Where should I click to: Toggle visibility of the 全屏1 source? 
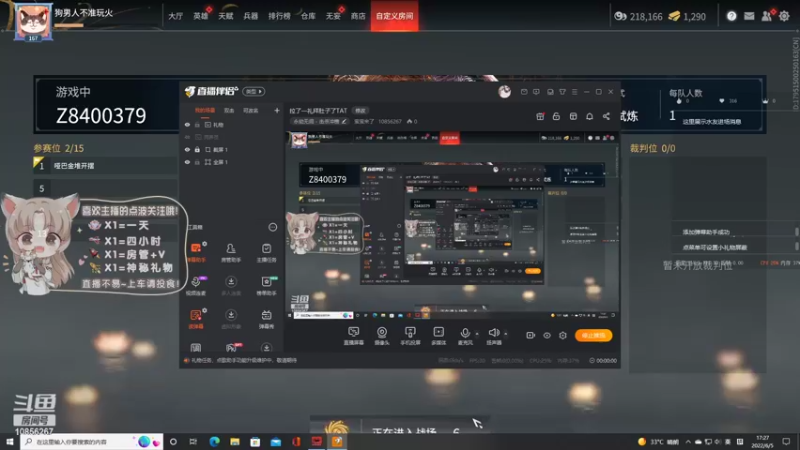[x=187, y=162]
